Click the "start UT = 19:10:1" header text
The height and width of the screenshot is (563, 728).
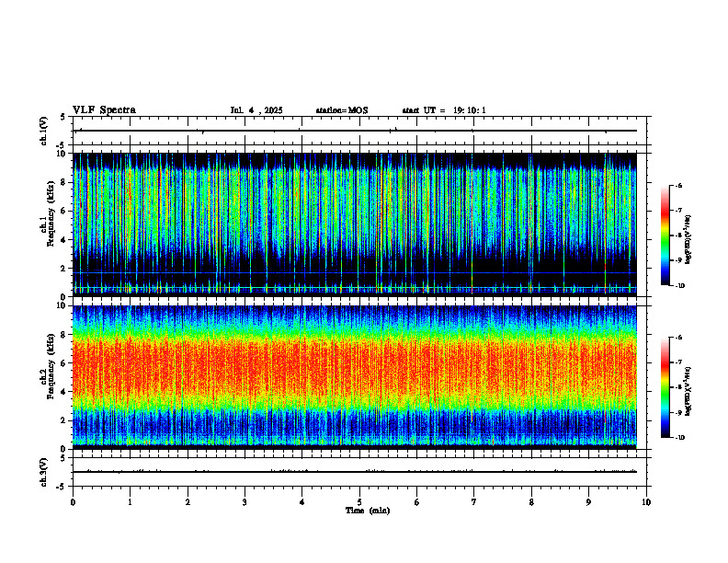click(x=444, y=110)
